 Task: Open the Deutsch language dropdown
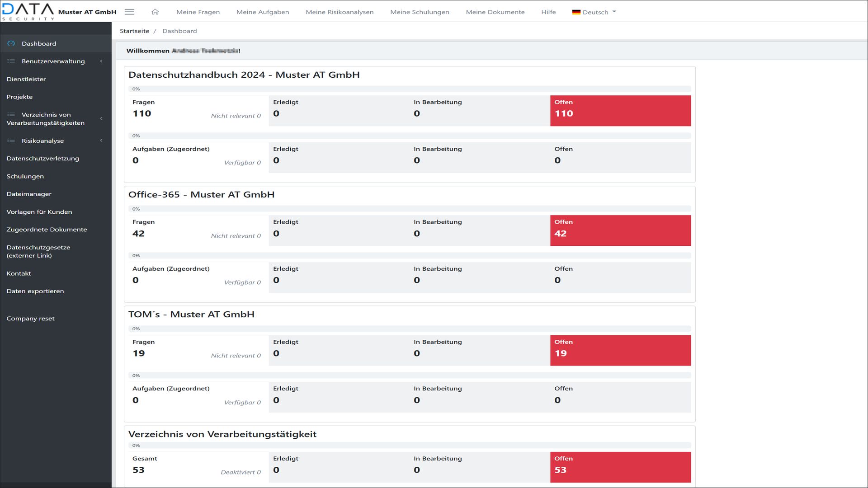coord(594,12)
